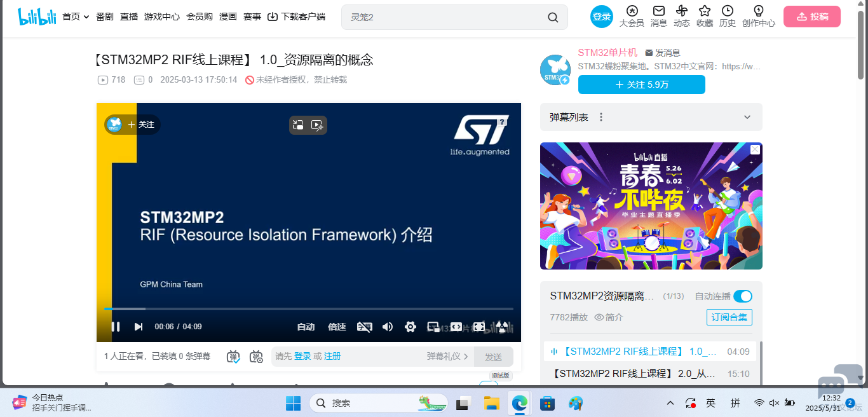868x417 pixels.
Task: Show hidden system tray icons
Action: coord(670,403)
